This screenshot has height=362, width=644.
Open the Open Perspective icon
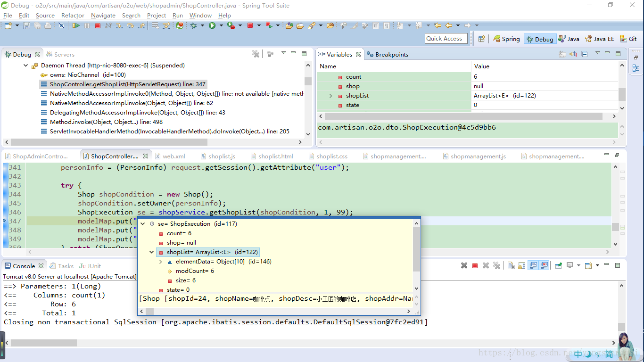[x=481, y=39]
